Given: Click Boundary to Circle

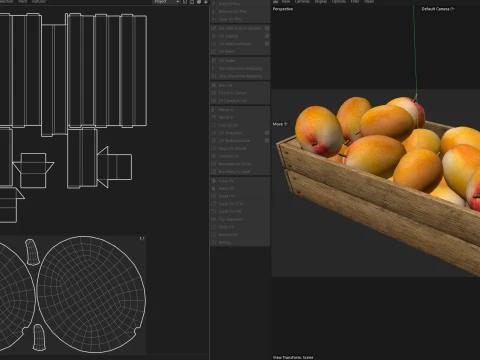Looking at the screenshot, I should pyautogui.click(x=240, y=164).
